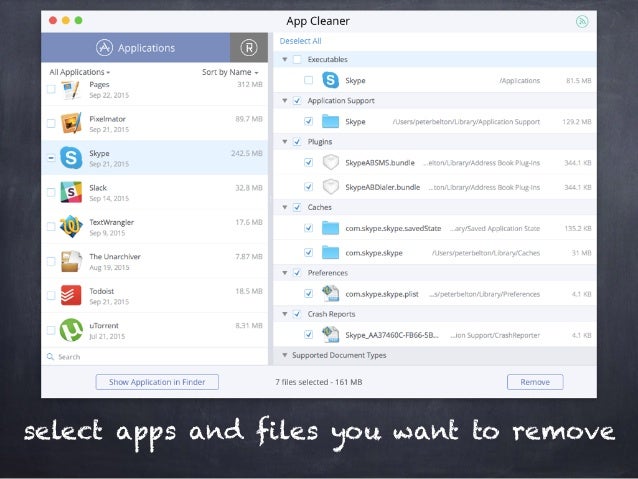
Task: Click the TextWrangler app icon
Action: click(71, 226)
